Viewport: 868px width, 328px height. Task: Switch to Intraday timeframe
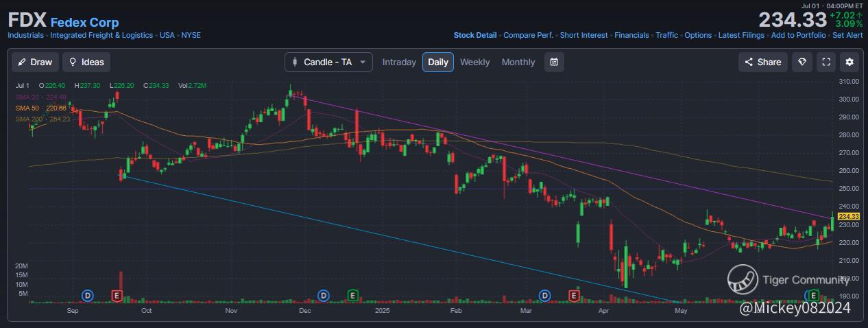pyautogui.click(x=399, y=62)
